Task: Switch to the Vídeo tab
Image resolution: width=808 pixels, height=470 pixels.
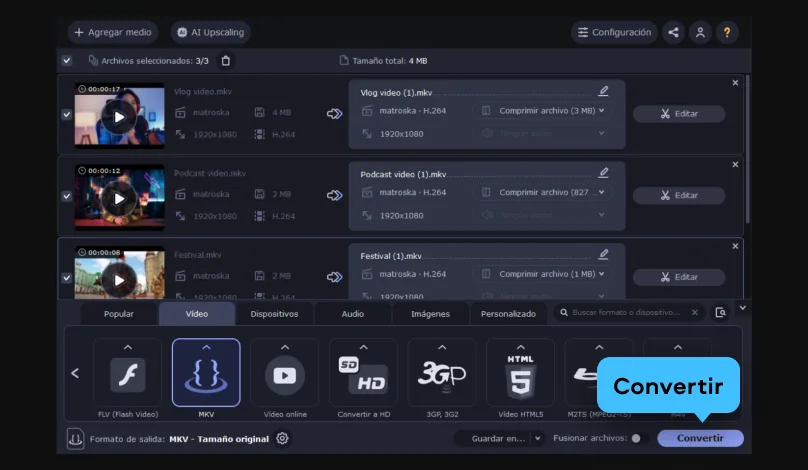Action: (197, 314)
